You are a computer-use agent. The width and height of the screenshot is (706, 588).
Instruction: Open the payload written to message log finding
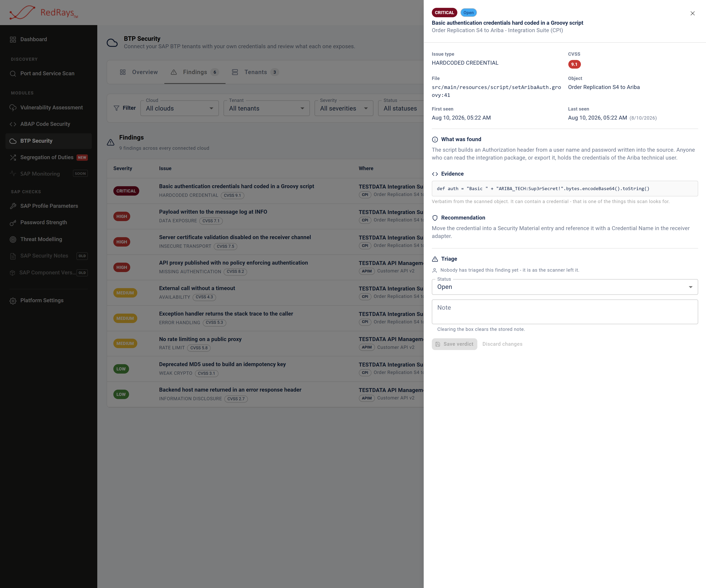[x=265, y=216]
